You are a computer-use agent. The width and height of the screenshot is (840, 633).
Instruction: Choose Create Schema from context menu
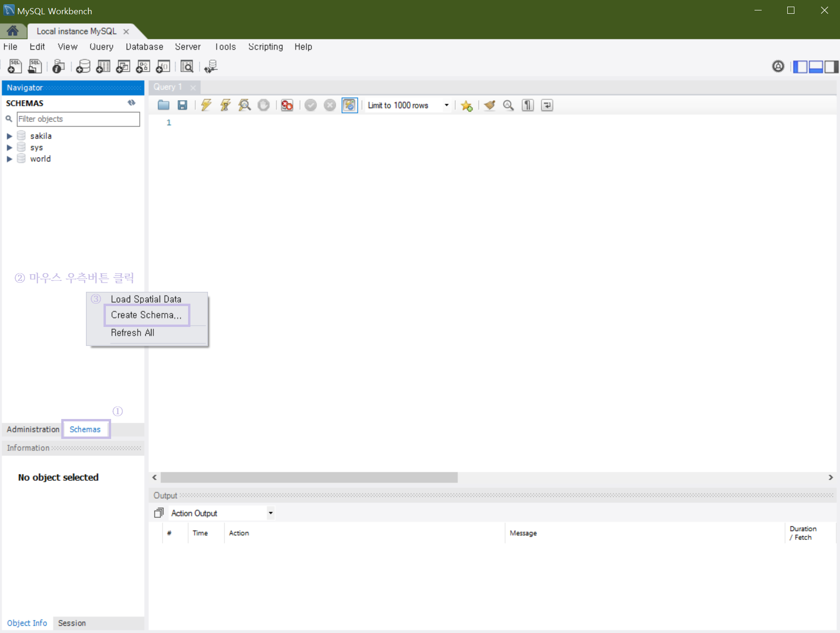147,315
